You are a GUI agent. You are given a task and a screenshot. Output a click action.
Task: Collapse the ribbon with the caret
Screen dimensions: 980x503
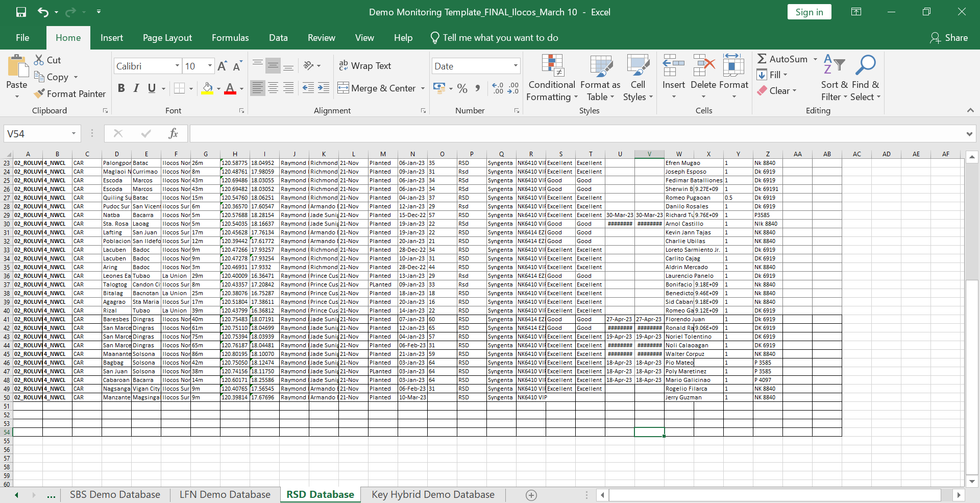point(970,110)
